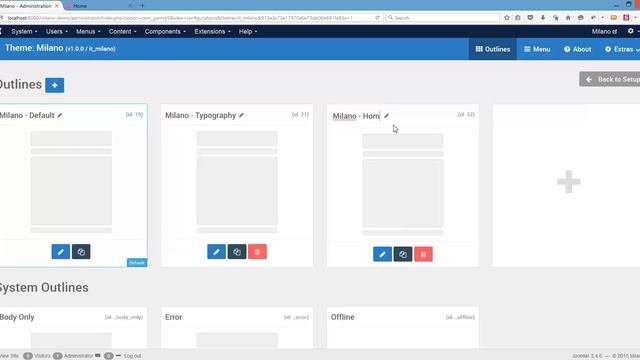Switch to the Menu tab

coord(537,49)
